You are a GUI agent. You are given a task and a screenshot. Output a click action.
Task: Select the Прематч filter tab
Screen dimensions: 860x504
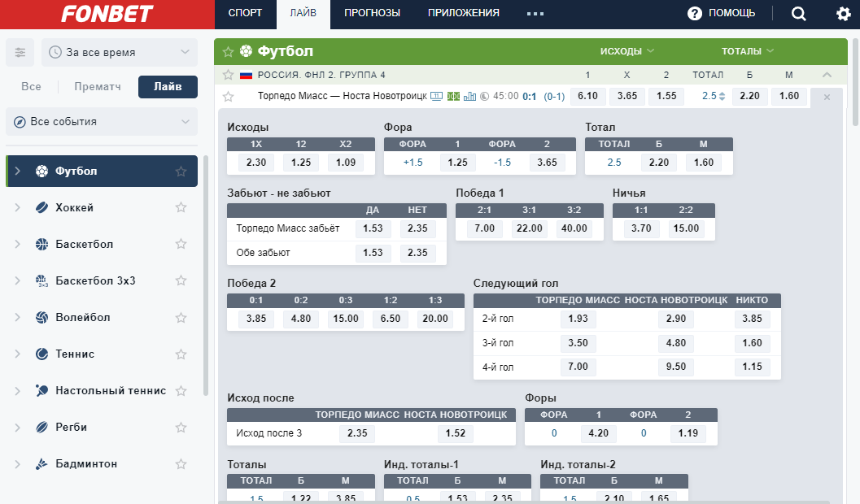click(x=98, y=86)
